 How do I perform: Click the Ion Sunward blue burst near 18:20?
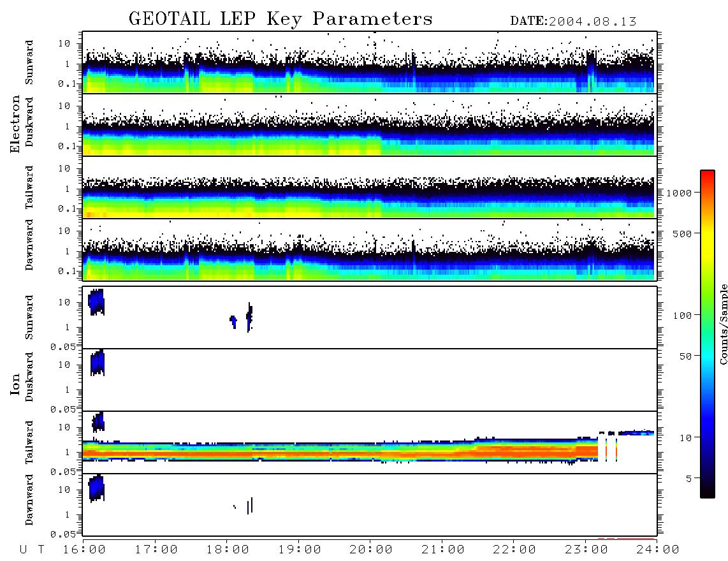tap(249, 317)
